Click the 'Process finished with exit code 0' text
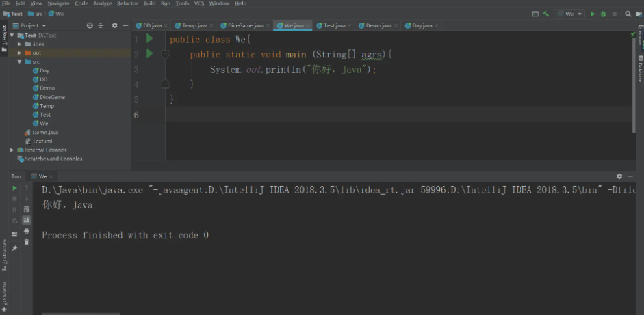Screen dimensions: 644x315 point(125,236)
